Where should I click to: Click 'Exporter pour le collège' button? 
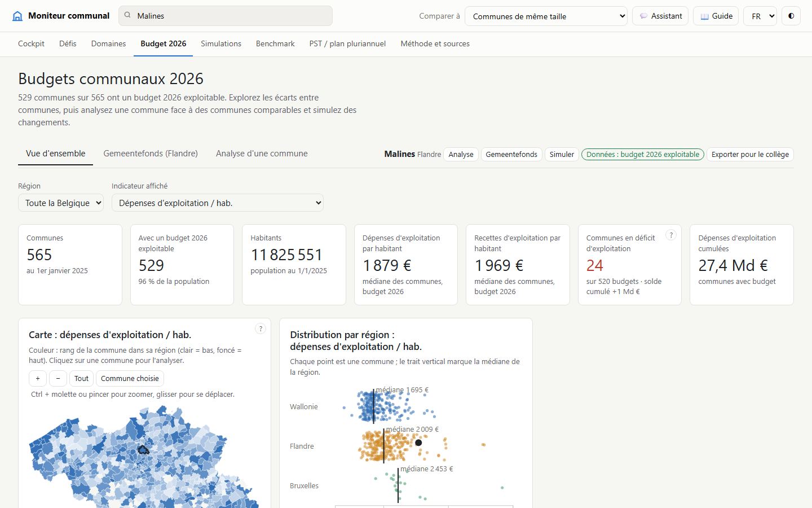click(750, 154)
